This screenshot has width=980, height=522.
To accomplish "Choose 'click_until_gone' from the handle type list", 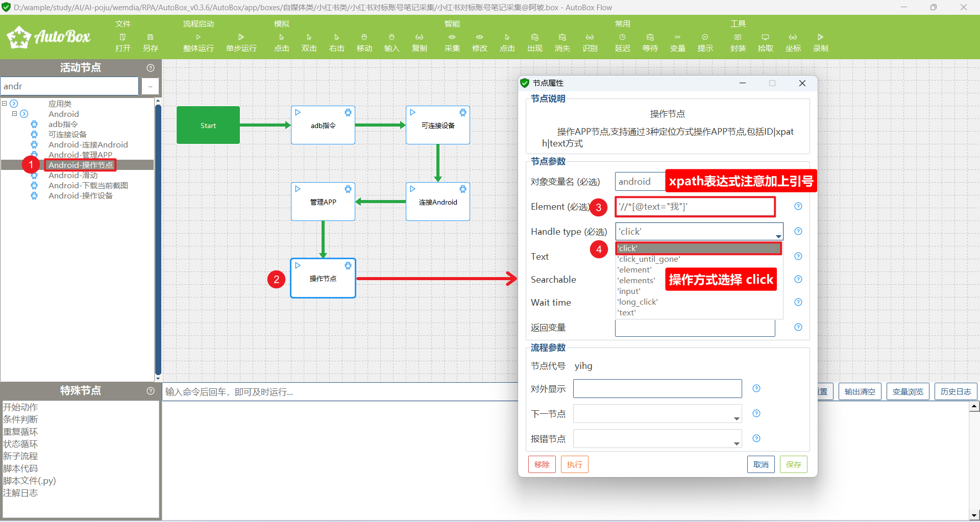I will (x=648, y=259).
